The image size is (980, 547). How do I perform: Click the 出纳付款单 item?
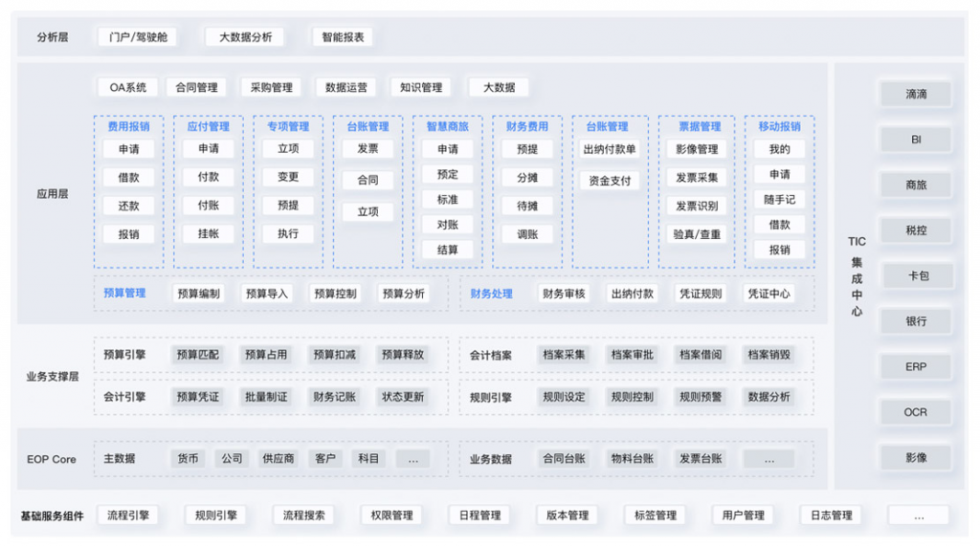pos(610,149)
